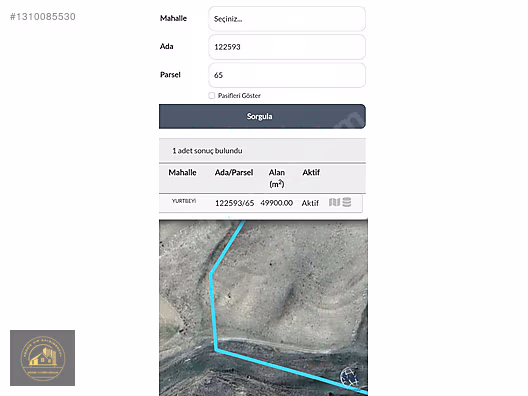Image resolution: width=528 pixels, height=396 pixels.
Task: Enable the Pasifleri Göster checkbox
Action: (x=211, y=96)
